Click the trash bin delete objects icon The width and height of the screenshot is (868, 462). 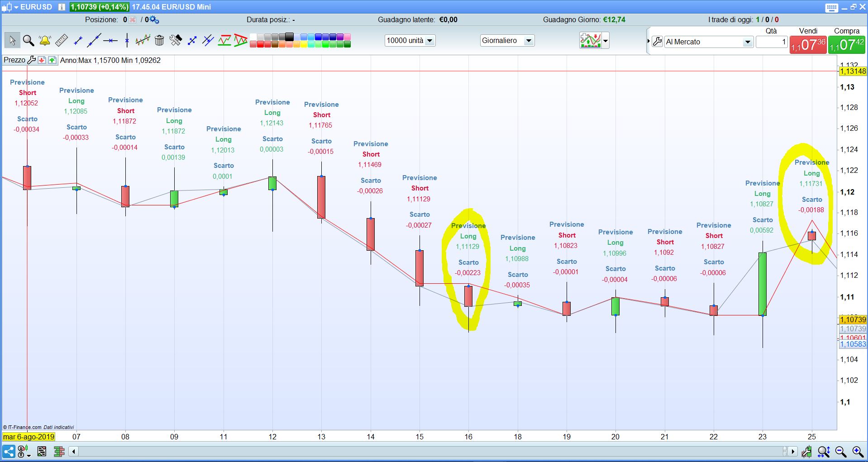click(159, 41)
